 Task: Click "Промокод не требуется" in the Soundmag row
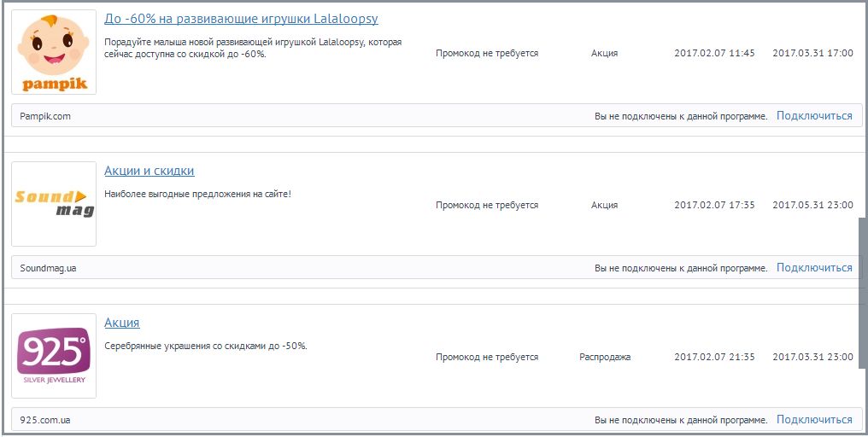pos(487,205)
